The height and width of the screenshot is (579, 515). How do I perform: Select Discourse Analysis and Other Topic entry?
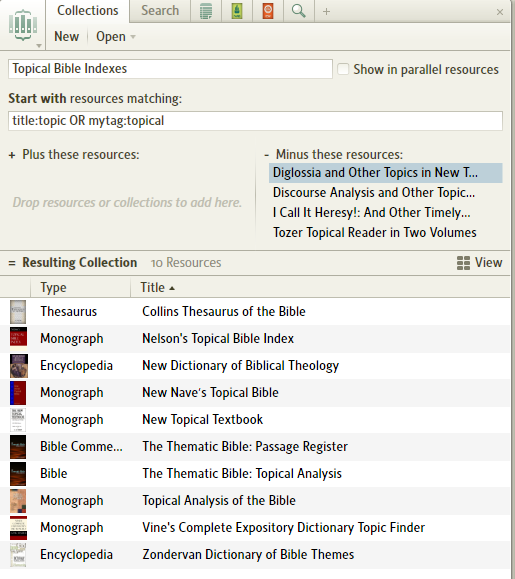tap(374, 193)
